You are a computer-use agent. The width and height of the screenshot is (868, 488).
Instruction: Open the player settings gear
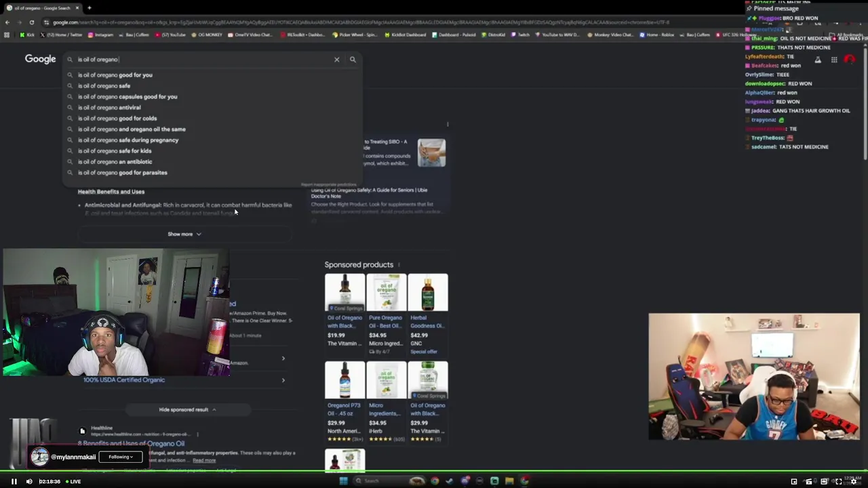pyautogui.click(x=854, y=482)
